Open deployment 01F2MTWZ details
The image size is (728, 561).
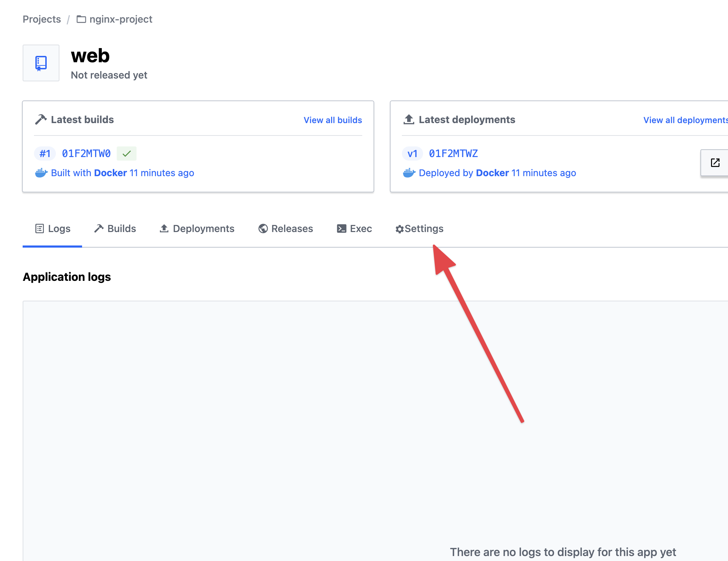(453, 153)
